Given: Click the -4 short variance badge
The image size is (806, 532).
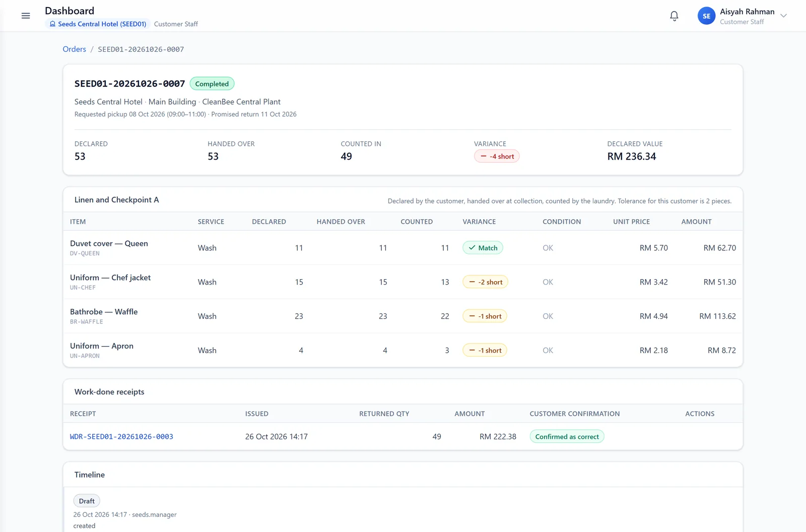Looking at the screenshot, I should point(497,156).
